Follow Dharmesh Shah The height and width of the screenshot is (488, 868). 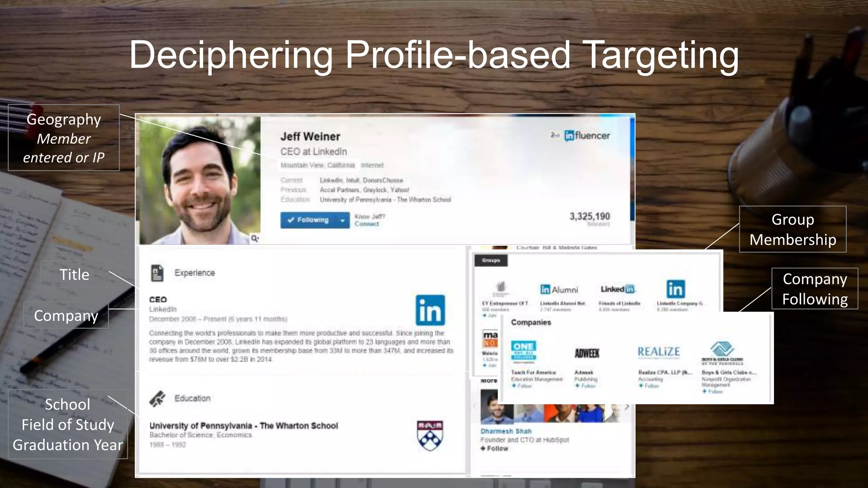coord(494,449)
